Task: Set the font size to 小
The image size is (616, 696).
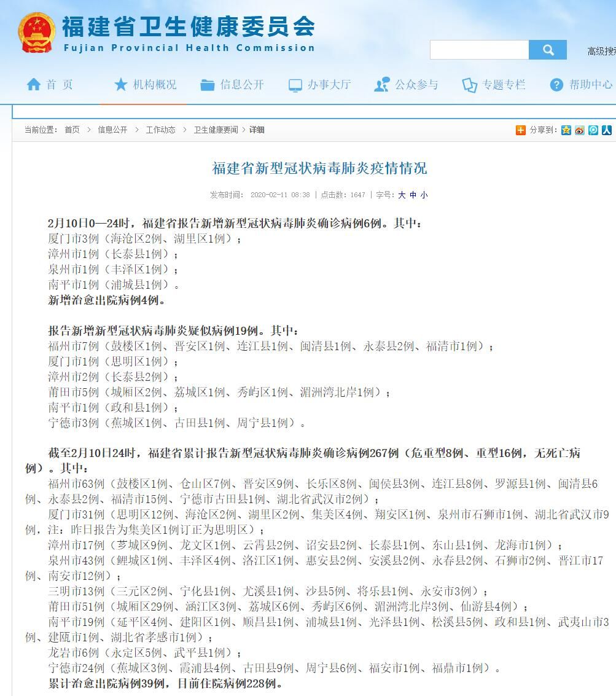Action: 424,195
